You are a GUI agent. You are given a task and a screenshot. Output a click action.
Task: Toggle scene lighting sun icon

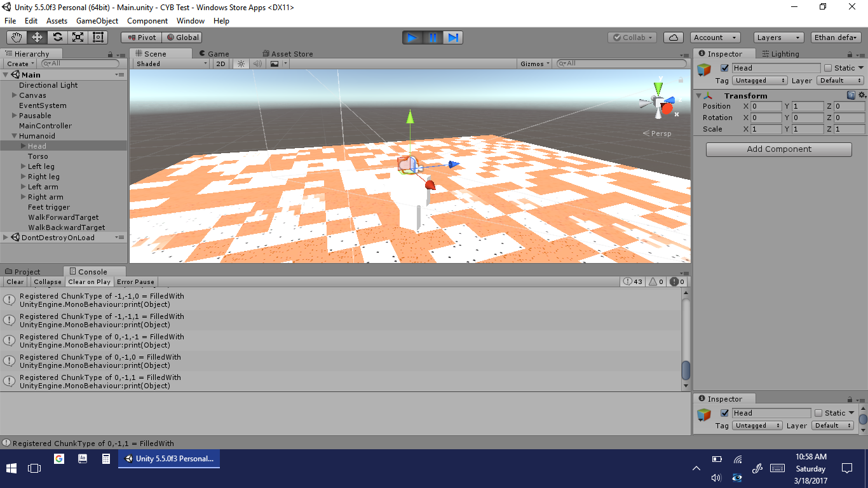pos(241,64)
